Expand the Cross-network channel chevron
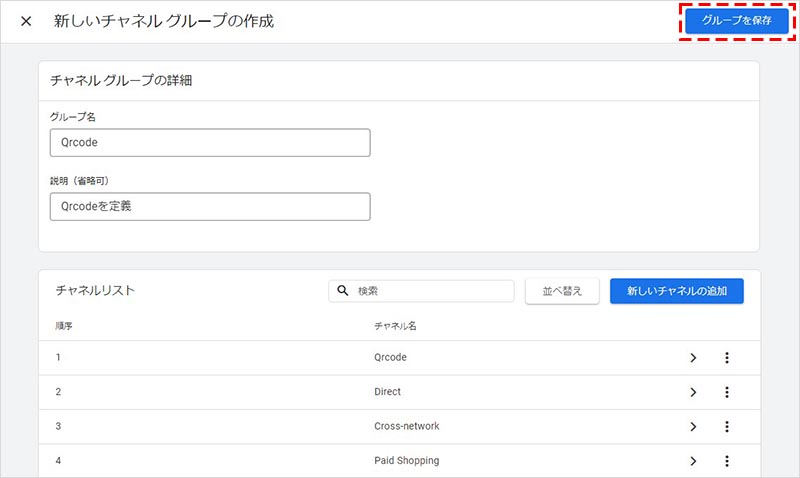 pos(692,427)
